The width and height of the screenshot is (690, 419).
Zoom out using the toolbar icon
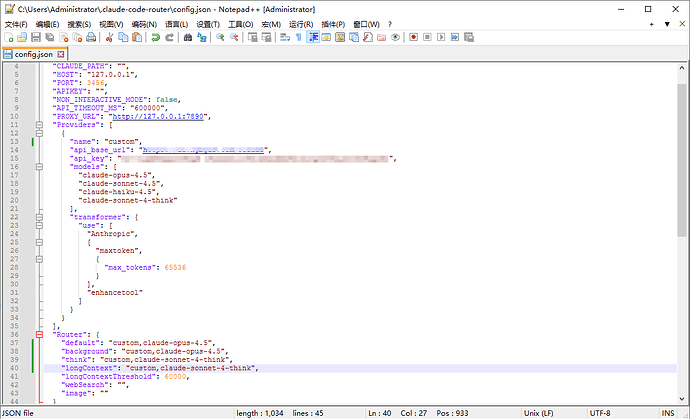(x=234, y=37)
